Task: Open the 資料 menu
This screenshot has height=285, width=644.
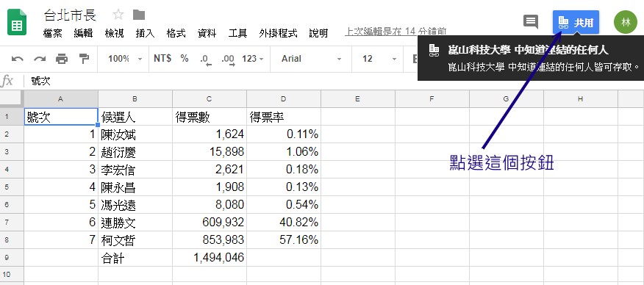Action: 207,33
